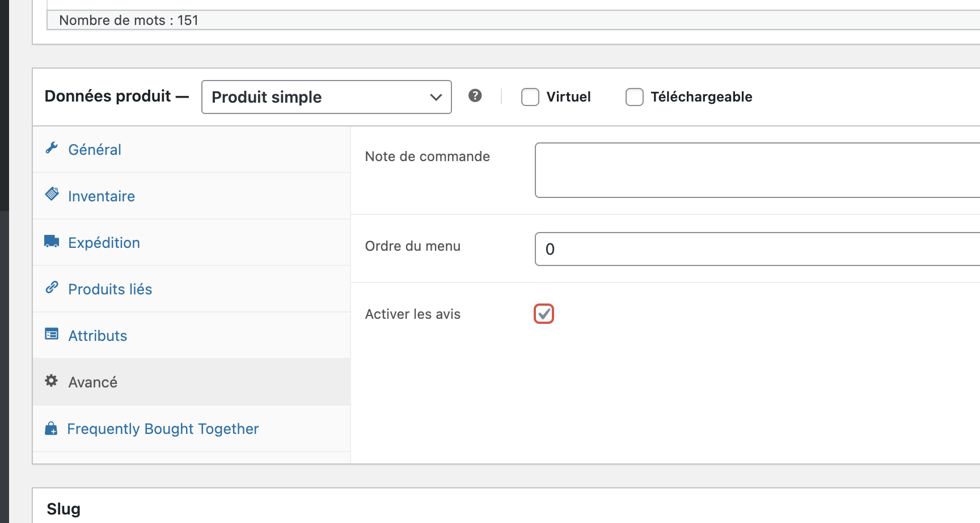Viewport: 980px width, 523px height.
Task: Click the Expédition truck icon
Action: click(x=52, y=242)
